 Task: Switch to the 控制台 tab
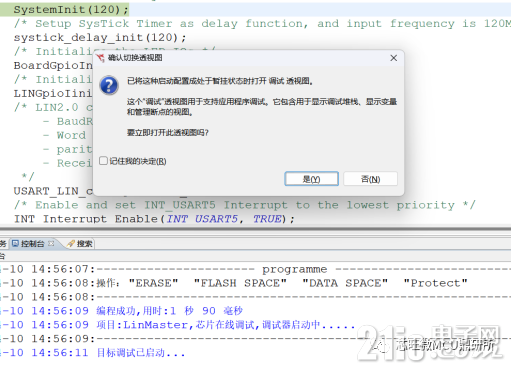pos(32,244)
